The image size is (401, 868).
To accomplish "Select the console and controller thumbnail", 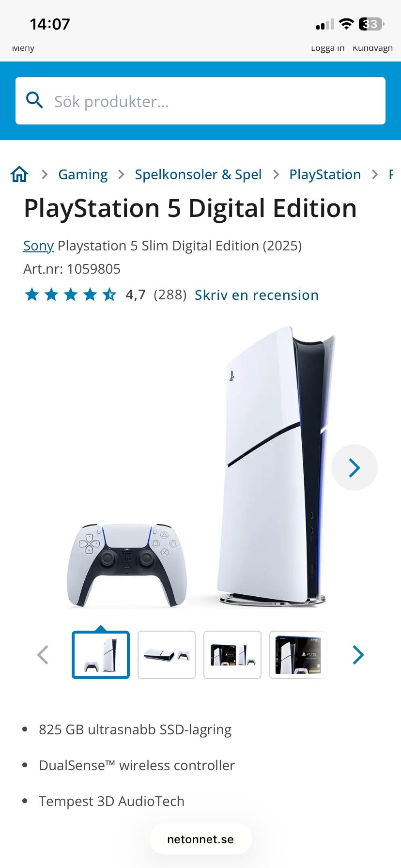I will tap(101, 655).
